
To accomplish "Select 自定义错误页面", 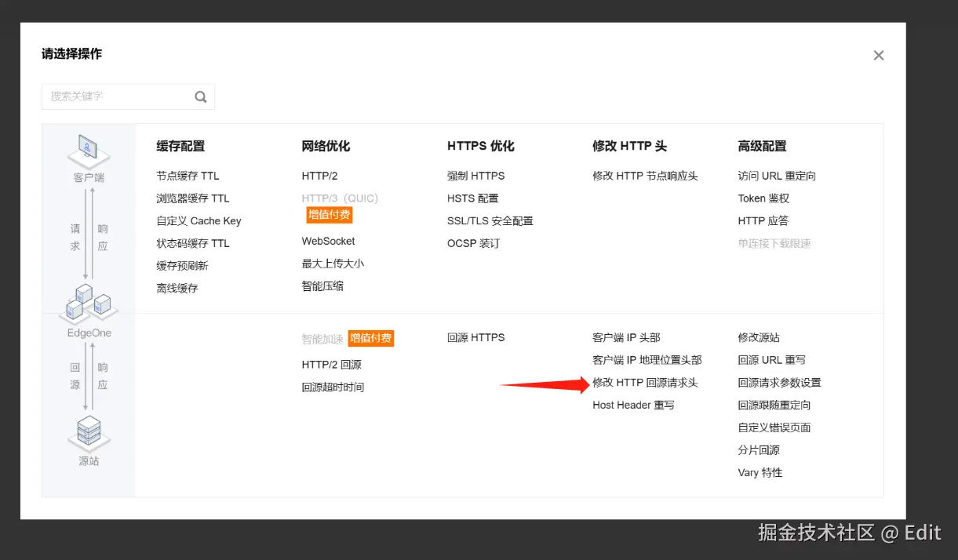I will 774,427.
